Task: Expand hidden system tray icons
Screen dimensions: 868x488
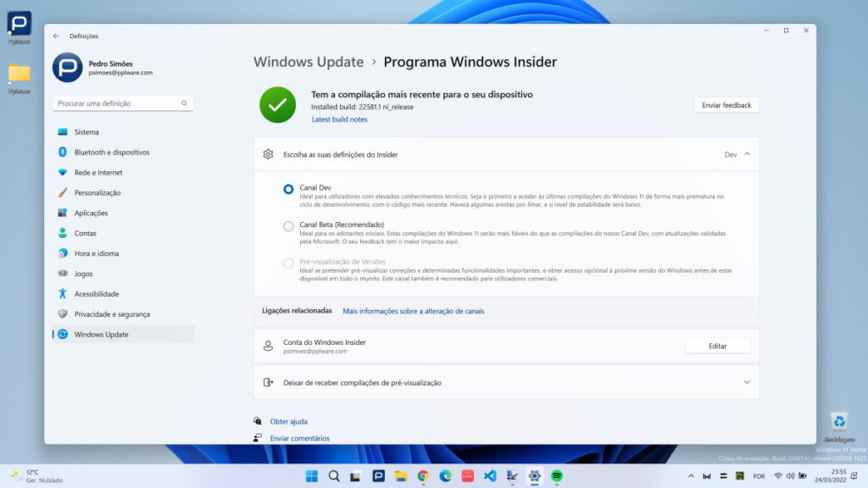Action: click(692, 476)
